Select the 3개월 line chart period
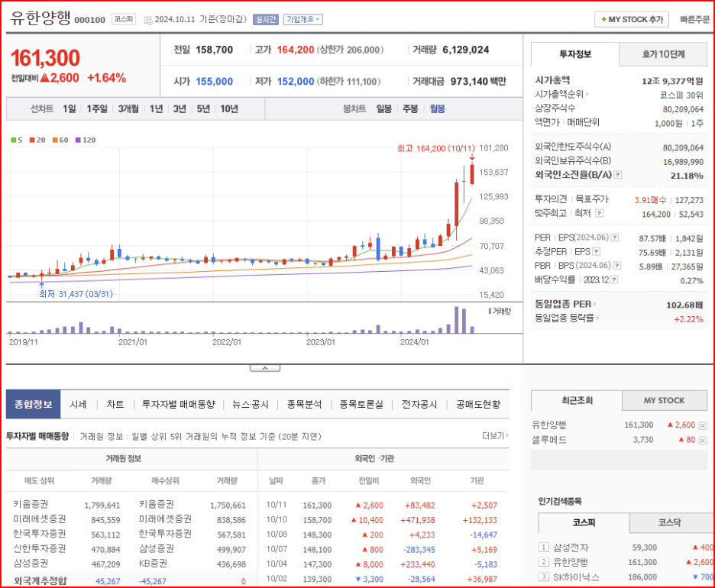Image resolution: width=715 pixels, height=588 pixels. tap(128, 109)
